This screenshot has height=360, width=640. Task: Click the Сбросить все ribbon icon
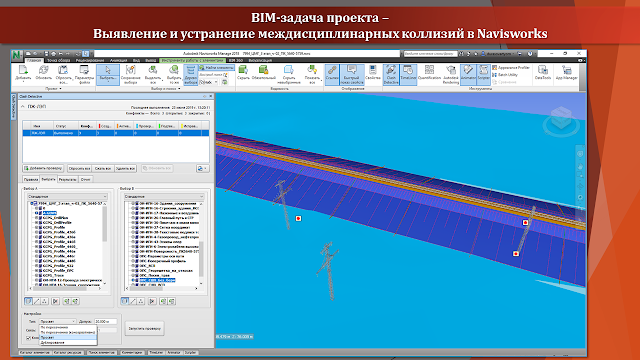coord(63,74)
